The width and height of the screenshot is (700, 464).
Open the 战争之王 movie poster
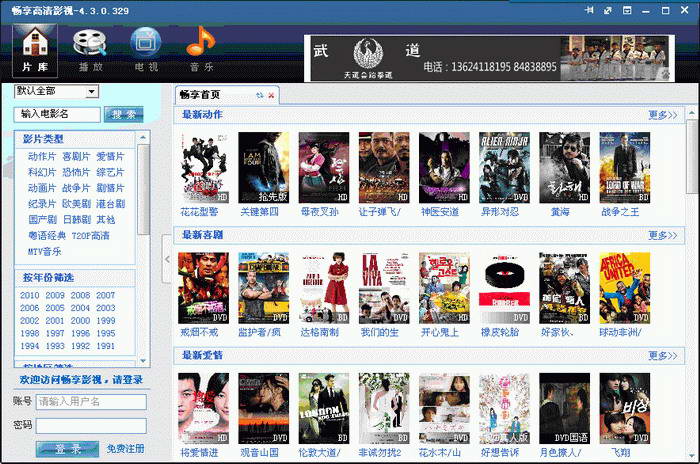point(625,167)
